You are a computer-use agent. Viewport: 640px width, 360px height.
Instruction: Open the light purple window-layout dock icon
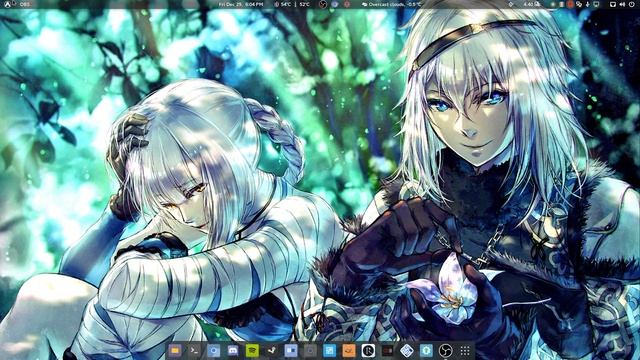pyautogui.click(x=291, y=351)
